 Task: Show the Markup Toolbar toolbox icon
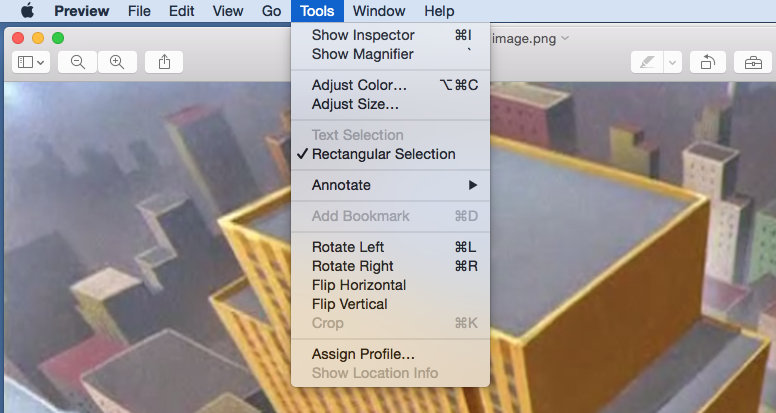point(752,62)
